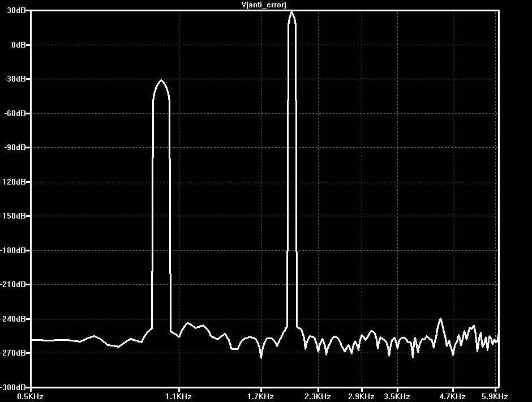Click the 0.5KHz frequency axis label

pyautogui.click(x=30, y=396)
